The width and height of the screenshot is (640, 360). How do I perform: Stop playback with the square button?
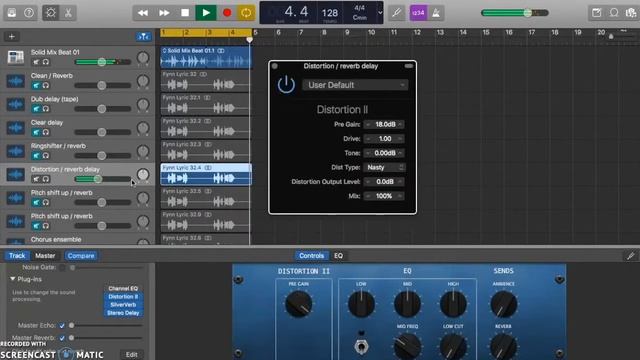[185, 13]
